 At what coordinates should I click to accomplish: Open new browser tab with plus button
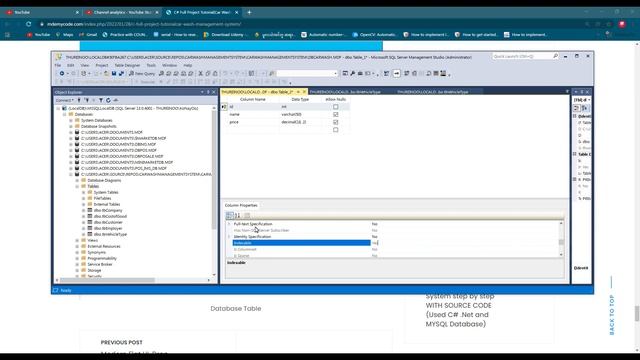pos(249,13)
